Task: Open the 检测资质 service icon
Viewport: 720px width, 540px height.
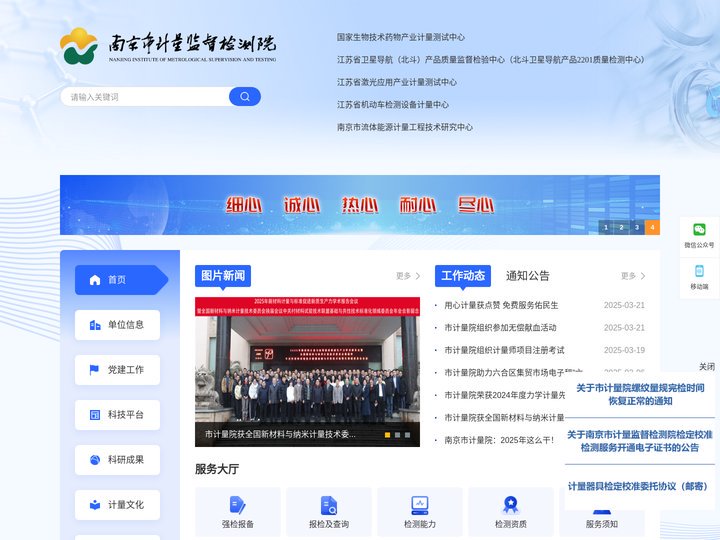Action: tap(511, 505)
